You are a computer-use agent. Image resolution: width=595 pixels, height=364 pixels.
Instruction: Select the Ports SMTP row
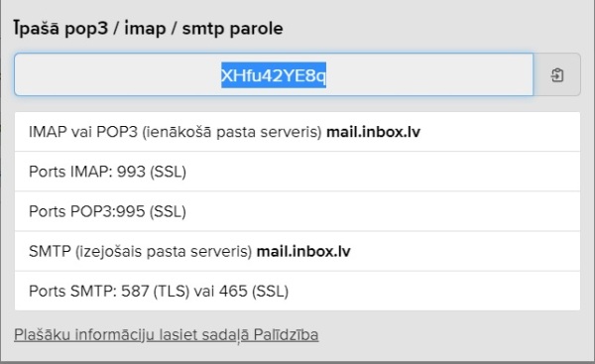click(x=297, y=292)
